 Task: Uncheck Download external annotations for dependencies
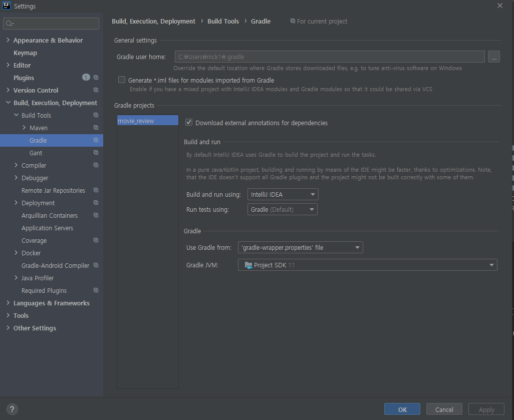point(189,122)
